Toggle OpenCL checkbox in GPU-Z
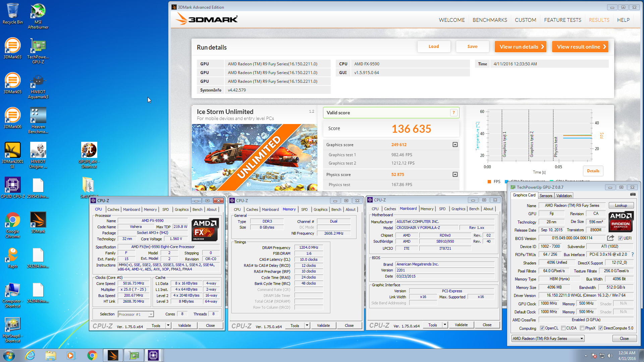 click(x=542, y=328)
